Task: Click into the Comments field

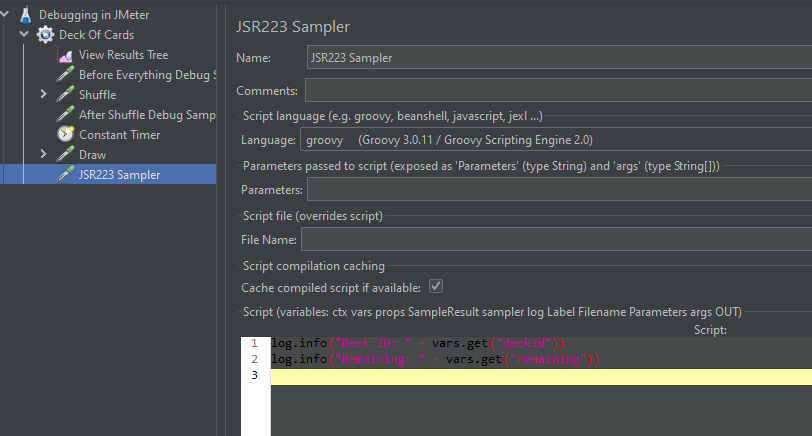Action: 558,90
